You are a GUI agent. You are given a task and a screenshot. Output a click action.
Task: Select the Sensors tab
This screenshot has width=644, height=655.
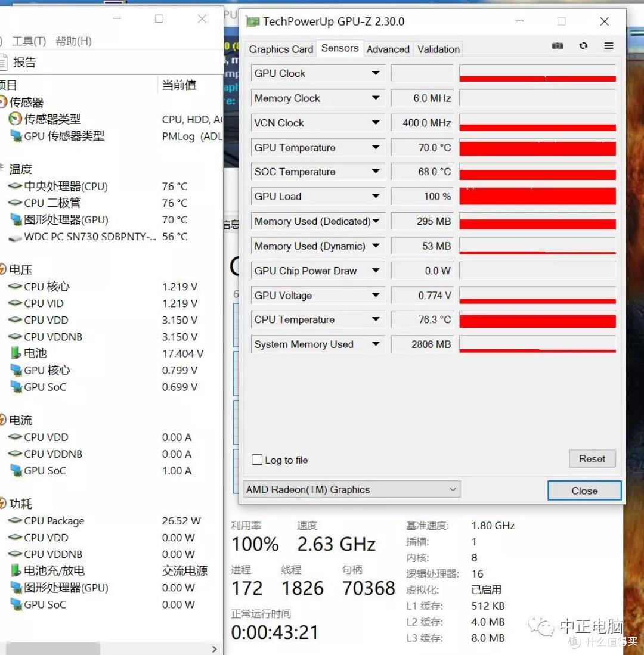[x=340, y=48]
